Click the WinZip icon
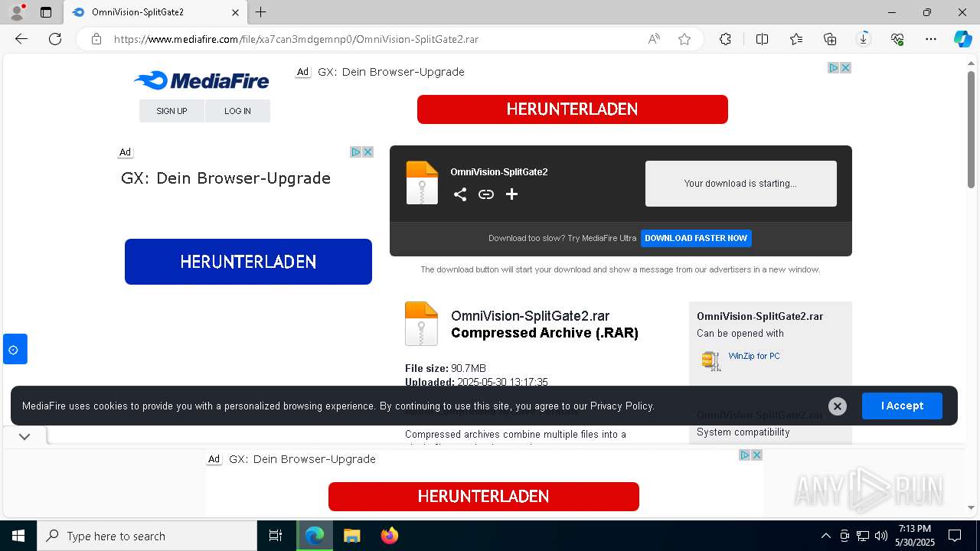 (711, 360)
